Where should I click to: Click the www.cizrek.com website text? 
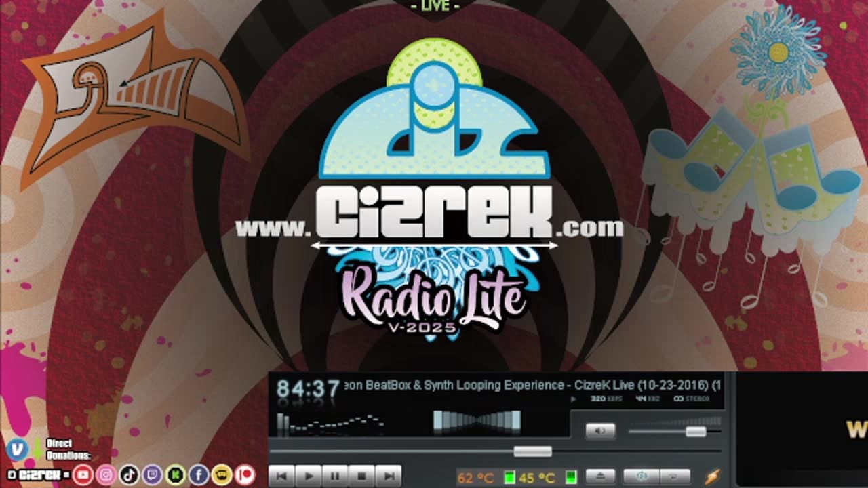click(429, 213)
